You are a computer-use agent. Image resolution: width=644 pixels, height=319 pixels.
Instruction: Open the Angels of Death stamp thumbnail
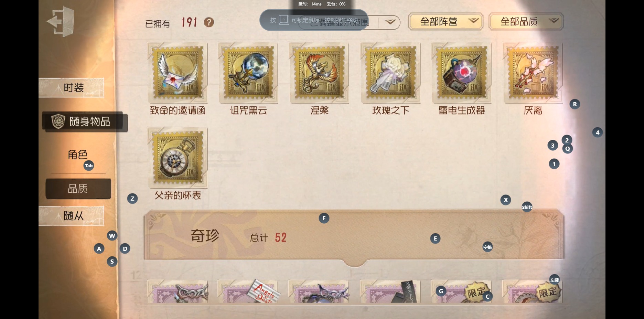tap(248, 291)
